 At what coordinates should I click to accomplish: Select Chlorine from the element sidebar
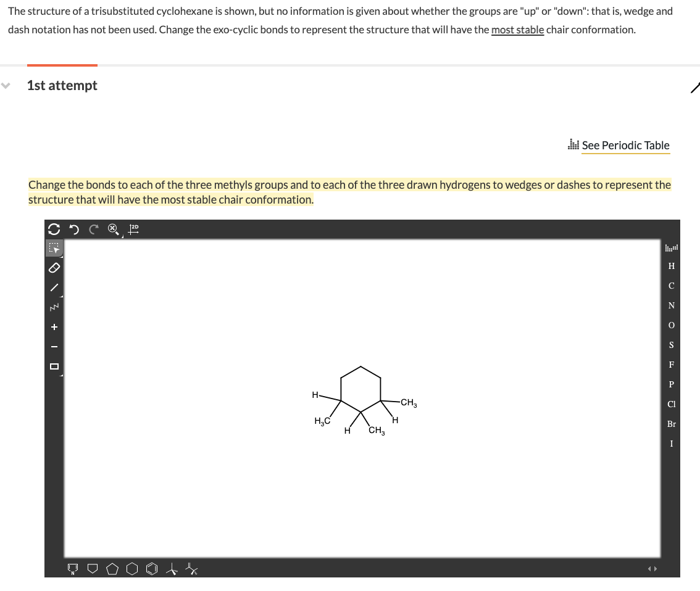point(670,404)
